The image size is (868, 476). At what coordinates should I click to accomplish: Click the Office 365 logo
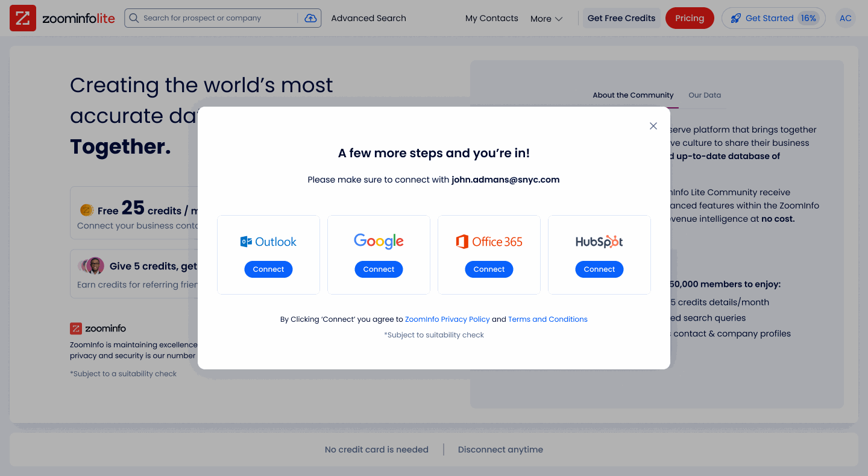click(489, 242)
